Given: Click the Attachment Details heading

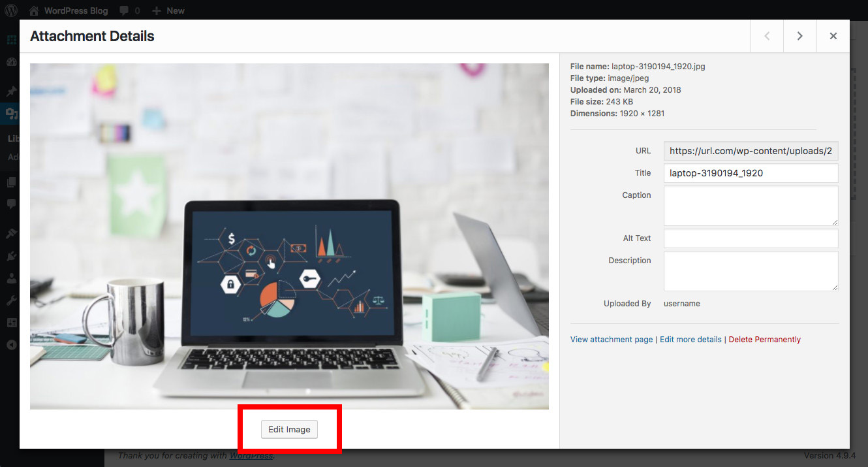Looking at the screenshot, I should click(x=92, y=37).
